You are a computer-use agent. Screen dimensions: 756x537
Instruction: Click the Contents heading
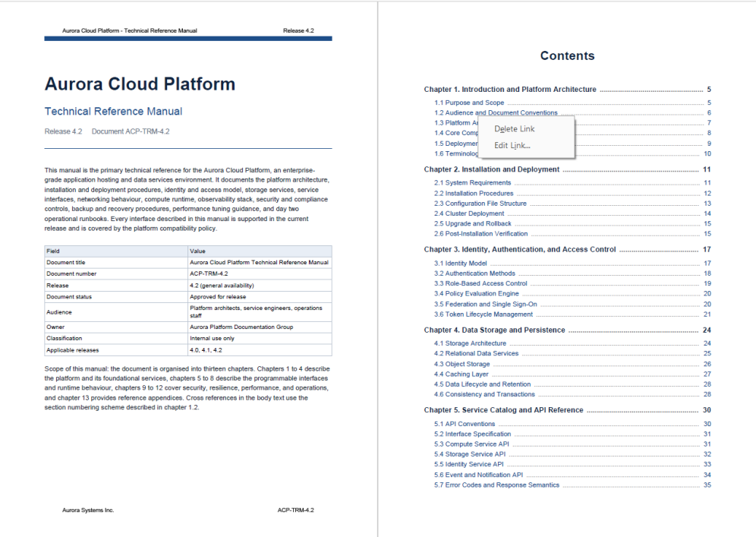point(567,56)
